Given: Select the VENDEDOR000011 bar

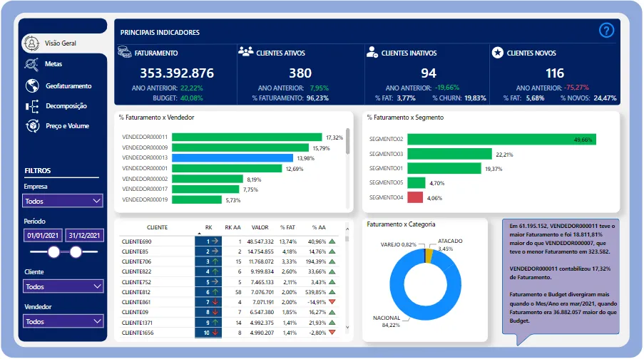Looking at the screenshot, I should click(x=247, y=137).
